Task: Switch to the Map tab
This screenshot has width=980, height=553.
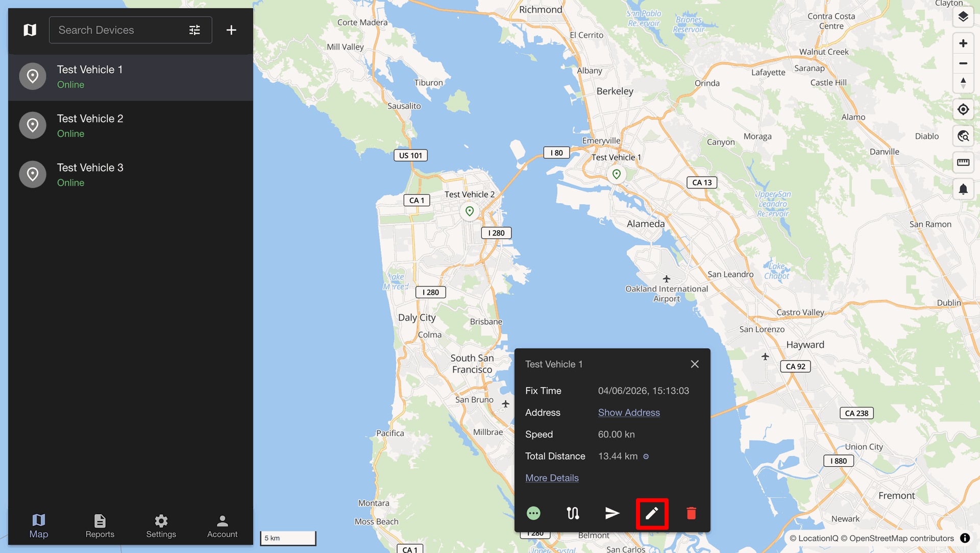Action: point(39,526)
